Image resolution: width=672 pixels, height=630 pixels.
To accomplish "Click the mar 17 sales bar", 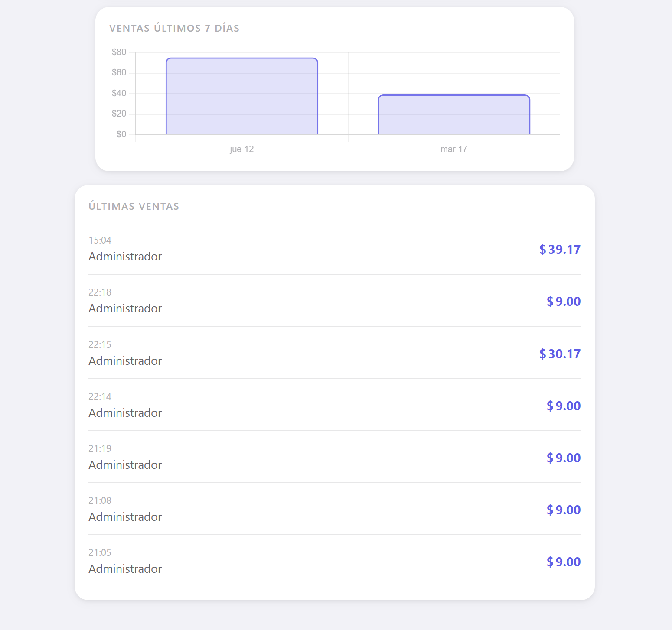I will pyautogui.click(x=453, y=115).
